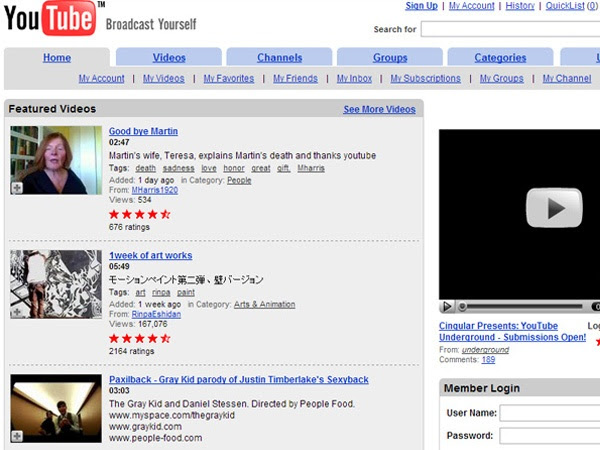Open My Subscriptions sub-navigation link
600x450 pixels.
click(x=426, y=78)
